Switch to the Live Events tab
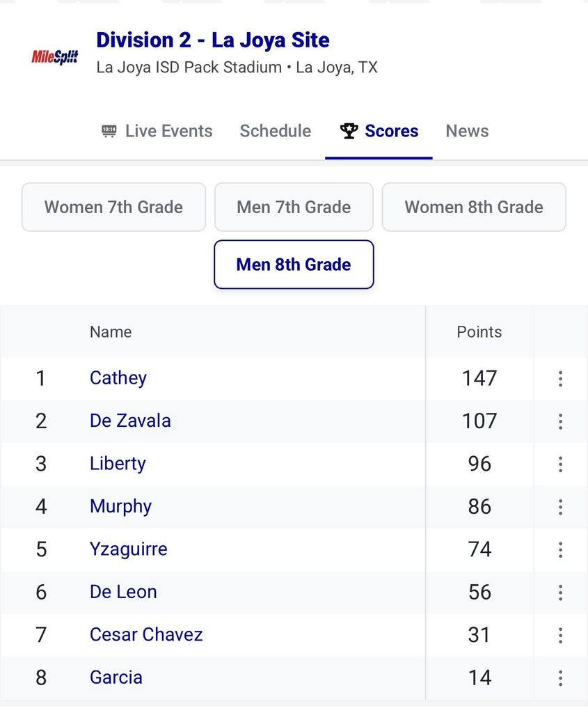588x713 pixels. [157, 131]
